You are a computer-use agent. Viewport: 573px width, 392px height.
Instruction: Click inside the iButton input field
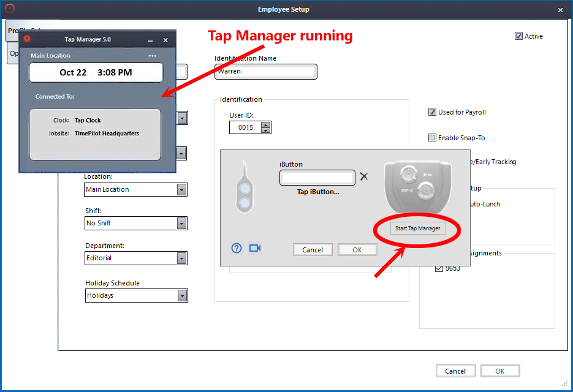317,177
